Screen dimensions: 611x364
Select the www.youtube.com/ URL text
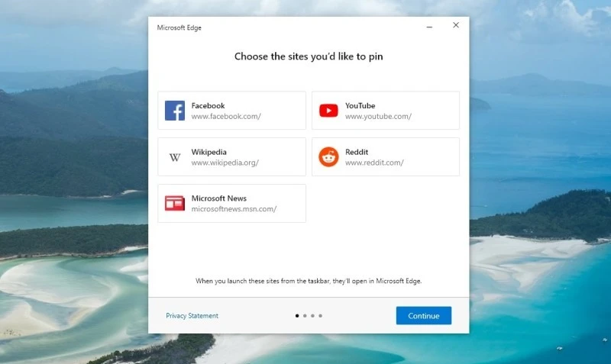point(378,117)
